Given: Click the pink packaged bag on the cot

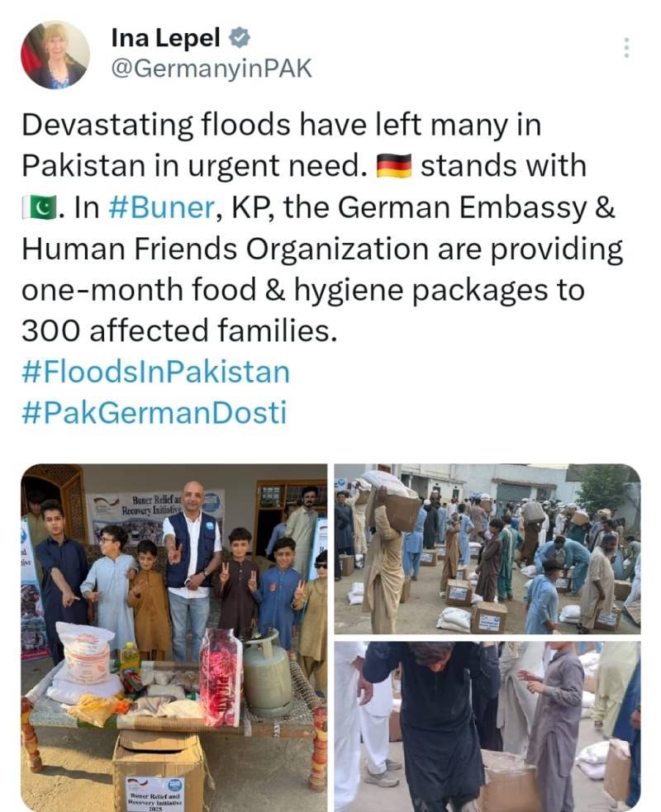Looking at the screenshot, I should pyautogui.click(x=221, y=677).
